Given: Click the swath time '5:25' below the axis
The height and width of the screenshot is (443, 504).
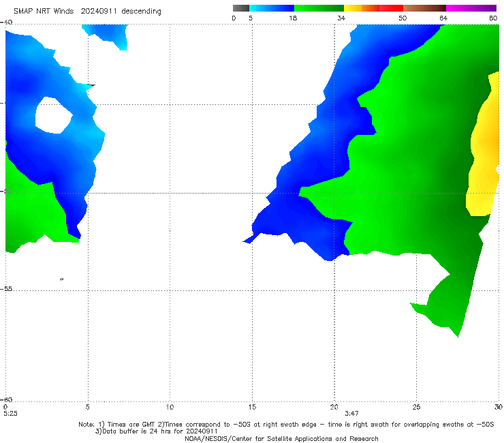Looking at the screenshot, I should [x=10, y=414].
